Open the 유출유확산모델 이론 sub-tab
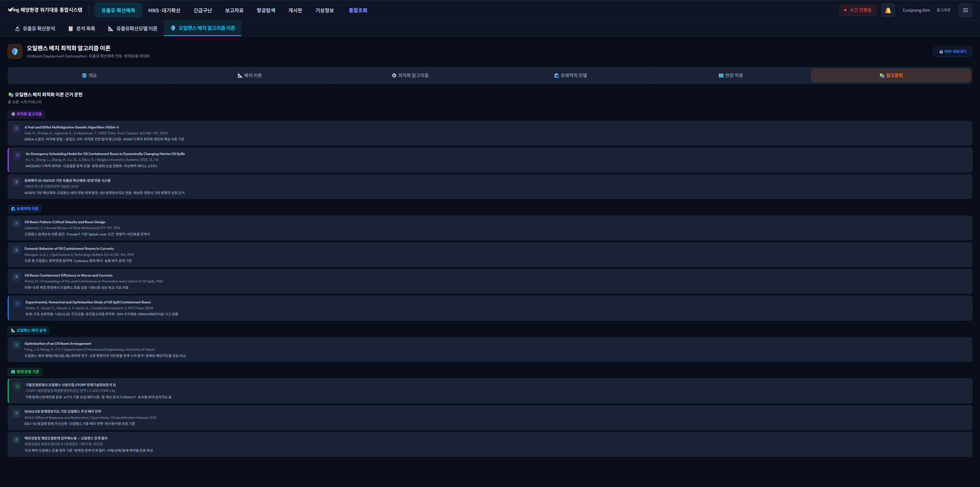980x487 pixels. tap(133, 29)
